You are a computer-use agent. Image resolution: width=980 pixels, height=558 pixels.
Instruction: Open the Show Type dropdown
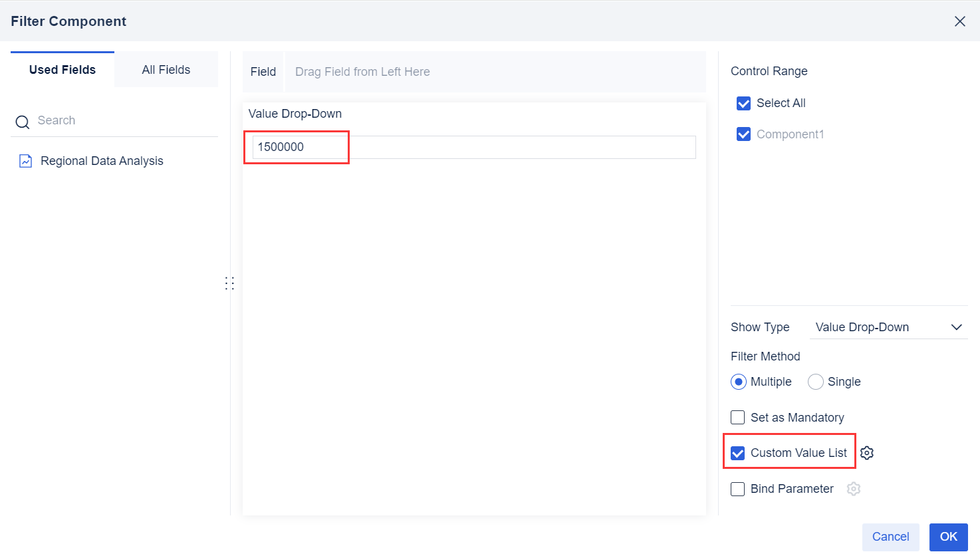pos(889,327)
